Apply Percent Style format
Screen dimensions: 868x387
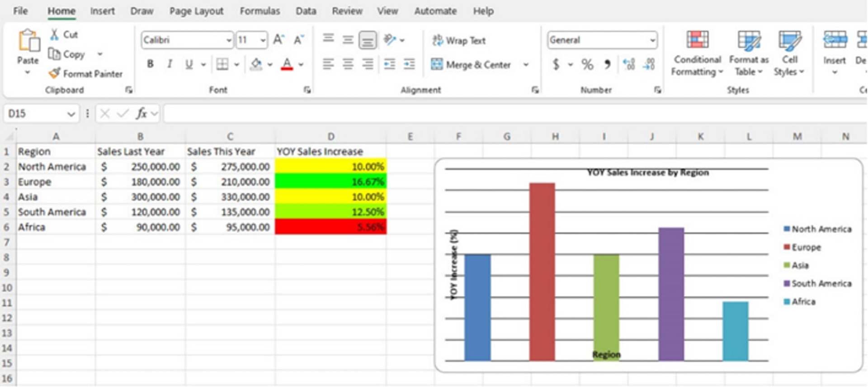coord(587,64)
